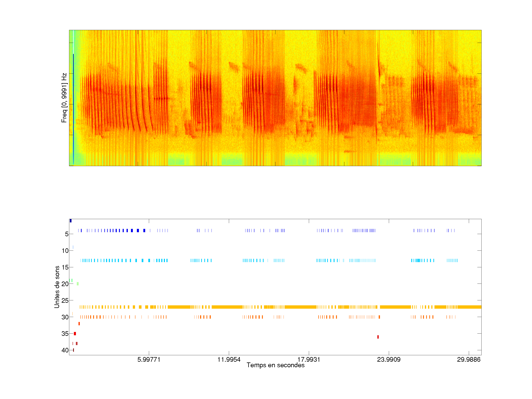Click the long yellow-orange bar at right end

(x=469, y=307)
